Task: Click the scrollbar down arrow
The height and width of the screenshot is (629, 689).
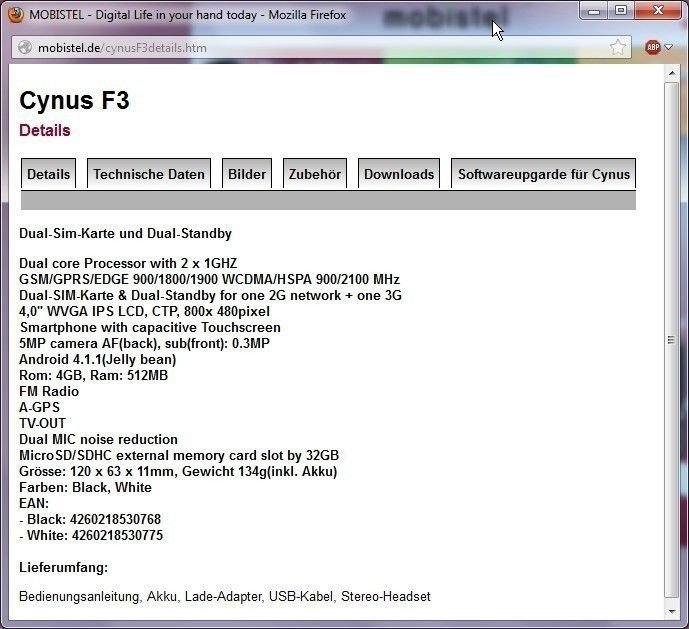Action: coord(672,611)
